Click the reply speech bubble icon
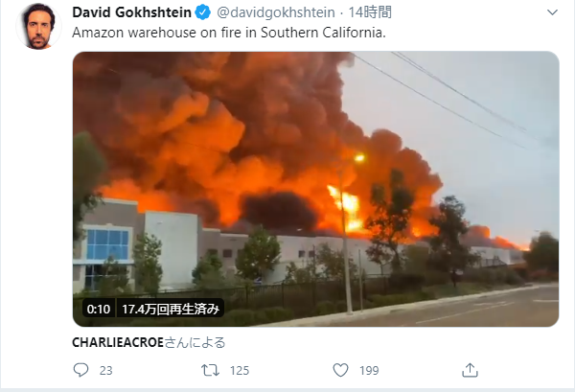Viewport: 575px width, 392px height. pyautogui.click(x=80, y=370)
